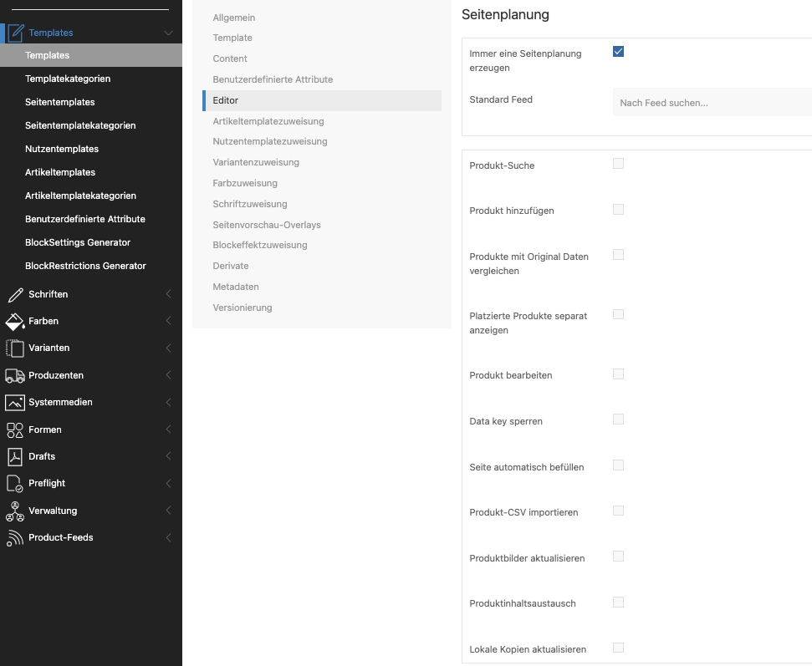Expand the Varianten section chevron

pos(169,348)
